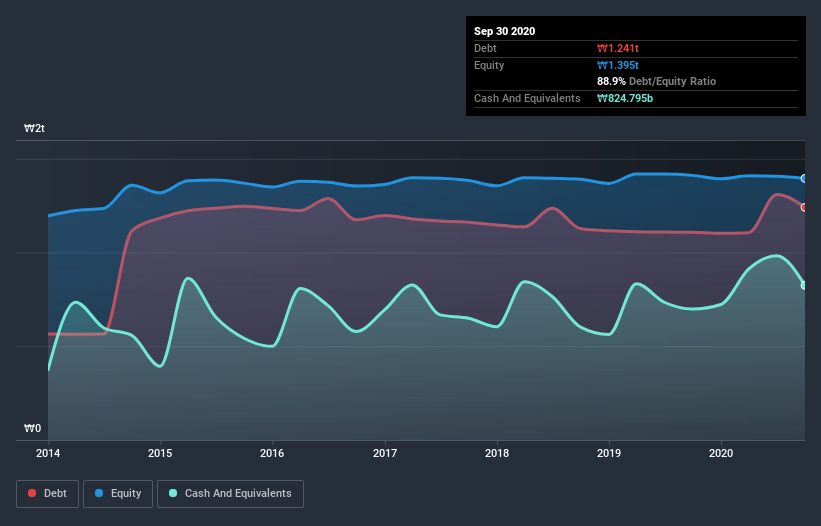
Task: Click the 88.9% Debt/Equity Ratio text
Action: pos(657,81)
